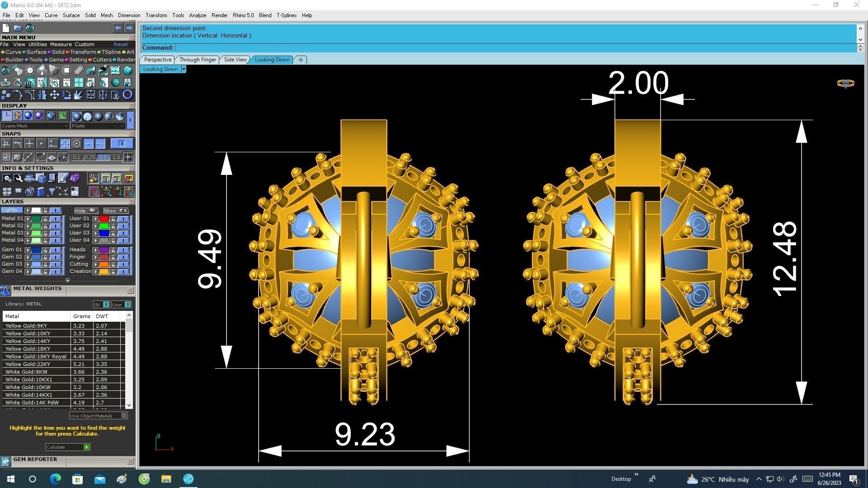Switch to the Perspective viewport tab
The image size is (868, 488).
pos(157,60)
